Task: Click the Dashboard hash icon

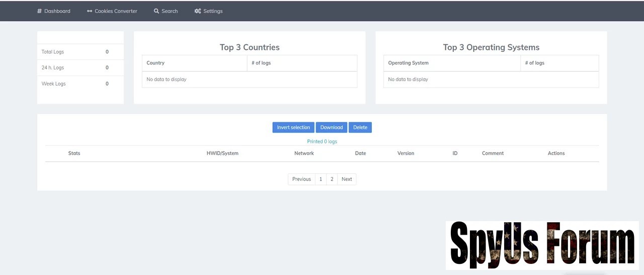Action: [39, 11]
